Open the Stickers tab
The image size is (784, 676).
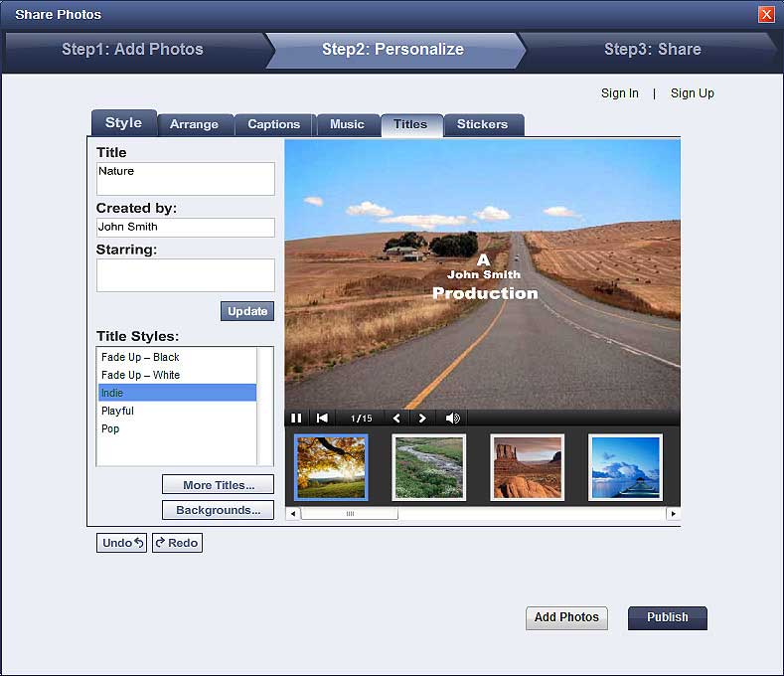coord(483,124)
